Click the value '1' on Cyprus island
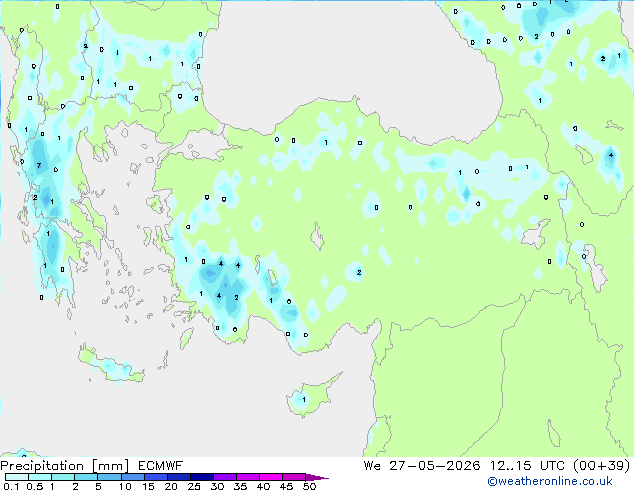The height and width of the screenshot is (490, 634). tap(304, 400)
